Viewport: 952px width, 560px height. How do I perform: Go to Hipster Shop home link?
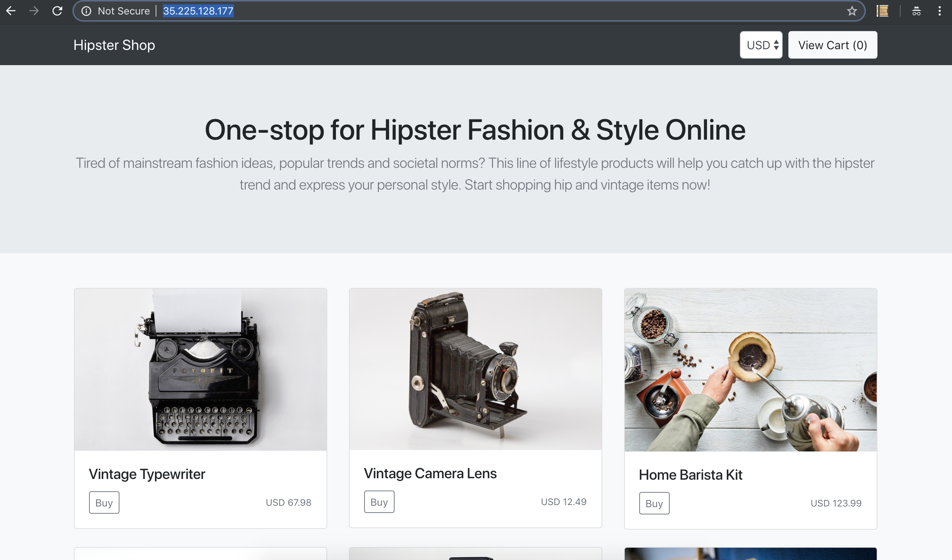[114, 45]
